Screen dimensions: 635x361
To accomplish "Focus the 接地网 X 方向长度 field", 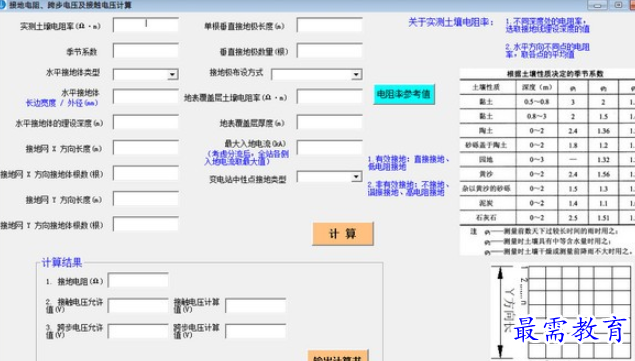I will pos(146,148).
